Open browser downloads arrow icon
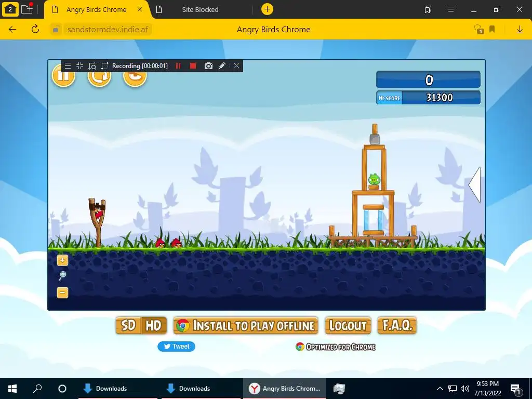Screen dimensions: 532x399 (520, 30)
